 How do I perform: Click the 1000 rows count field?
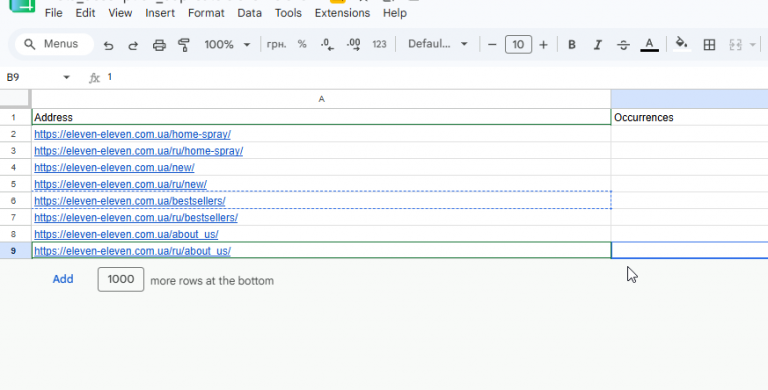120,279
